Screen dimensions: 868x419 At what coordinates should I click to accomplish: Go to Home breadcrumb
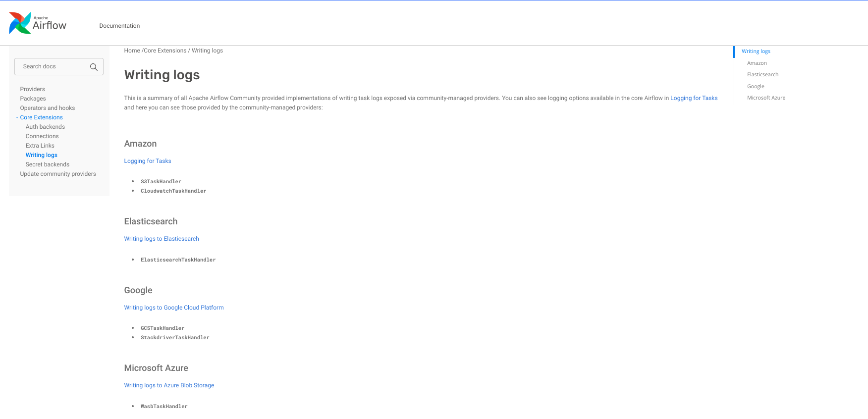pyautogui.click(x=132, y=51)
